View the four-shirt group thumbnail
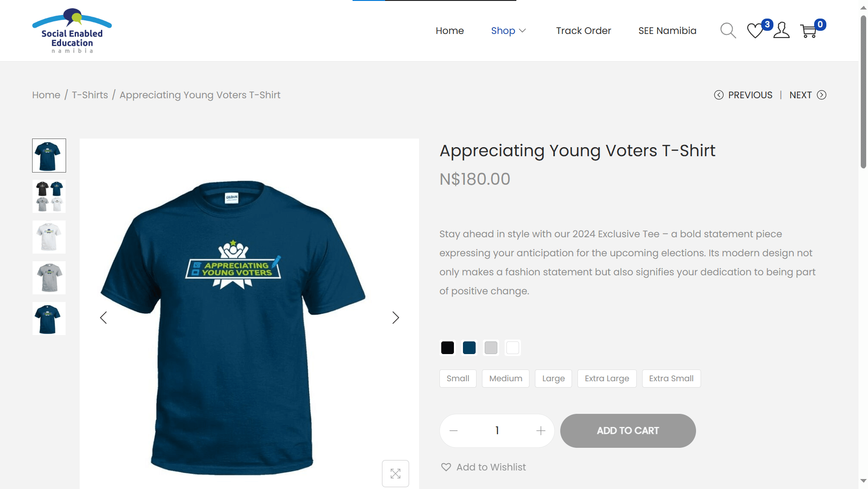This screenshot has height=489, width=868. tap(49, 196)
